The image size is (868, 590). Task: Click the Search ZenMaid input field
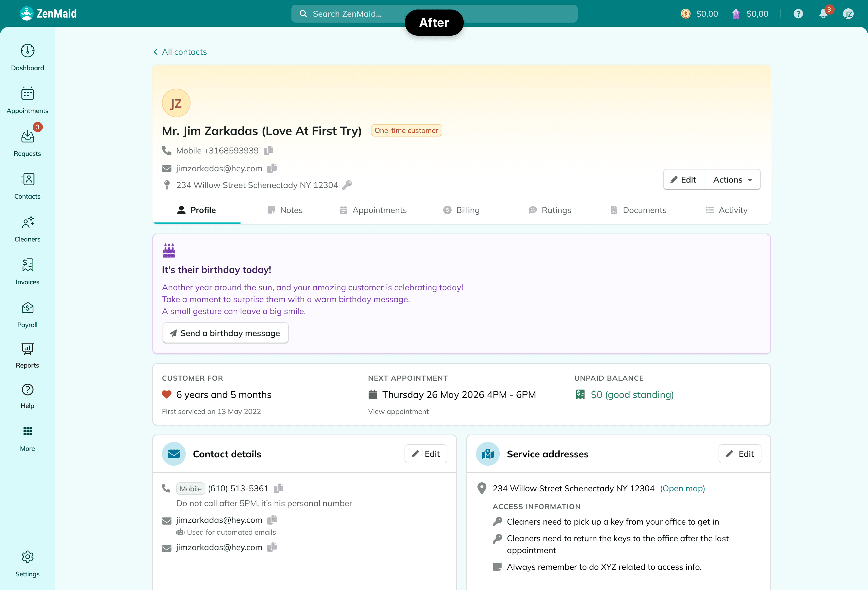point(434,14)
